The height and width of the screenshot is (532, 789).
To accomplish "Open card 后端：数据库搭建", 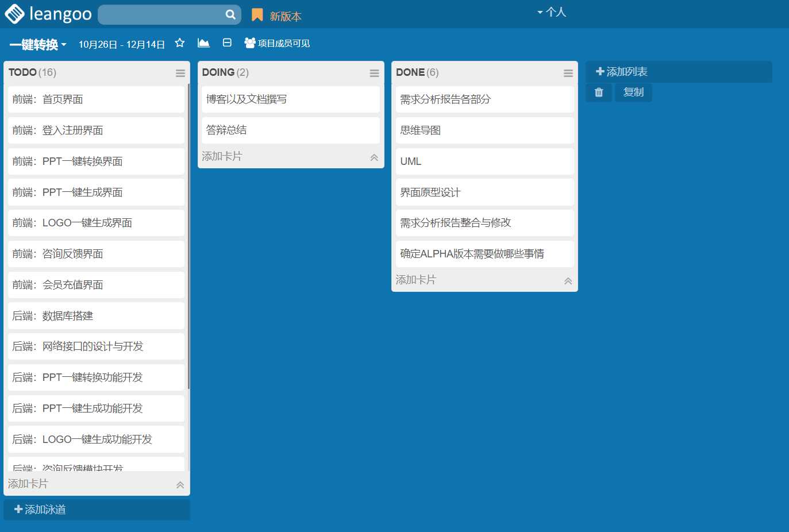I will pyautogui.click(x=96, y=316).
